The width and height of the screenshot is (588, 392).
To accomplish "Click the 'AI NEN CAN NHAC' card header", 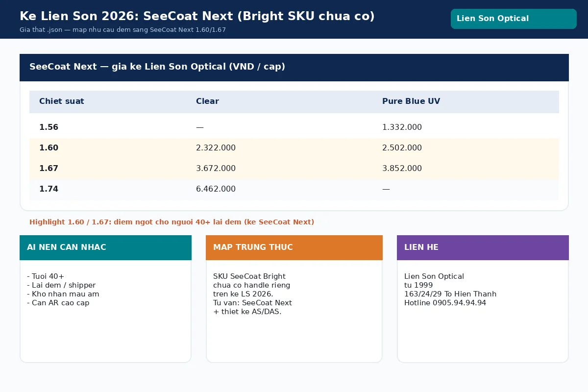I will pyautogui.click(x=105, y=247).
